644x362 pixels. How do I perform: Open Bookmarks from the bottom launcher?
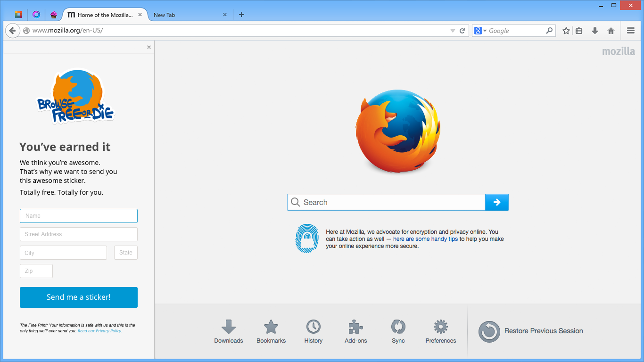pyautogui.click(x=271, y=331)
